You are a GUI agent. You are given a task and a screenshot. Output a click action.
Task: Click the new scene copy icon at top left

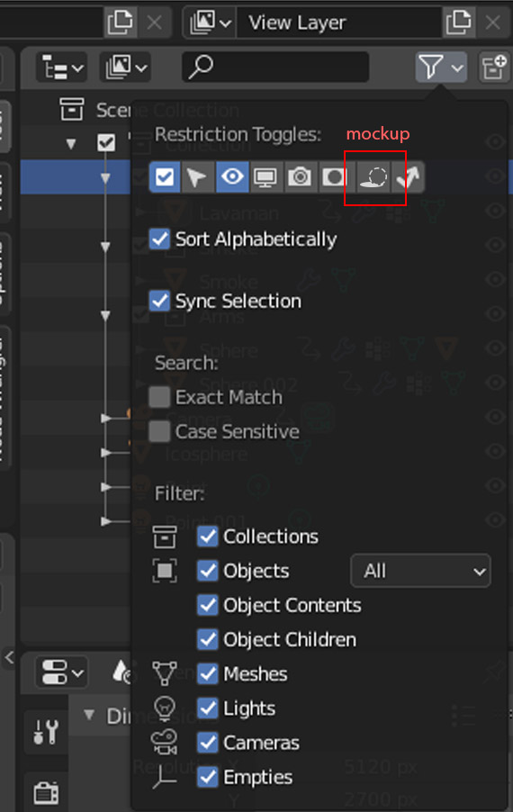tap(120, 23)
